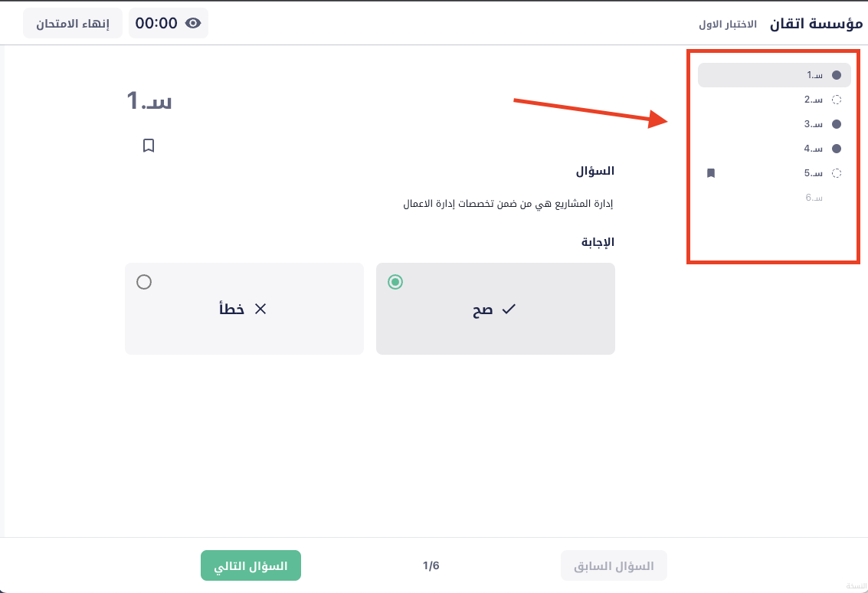Choose the خطأ answer card with X mark
Viewport: 868px width, 593px height.
(244, 309)
